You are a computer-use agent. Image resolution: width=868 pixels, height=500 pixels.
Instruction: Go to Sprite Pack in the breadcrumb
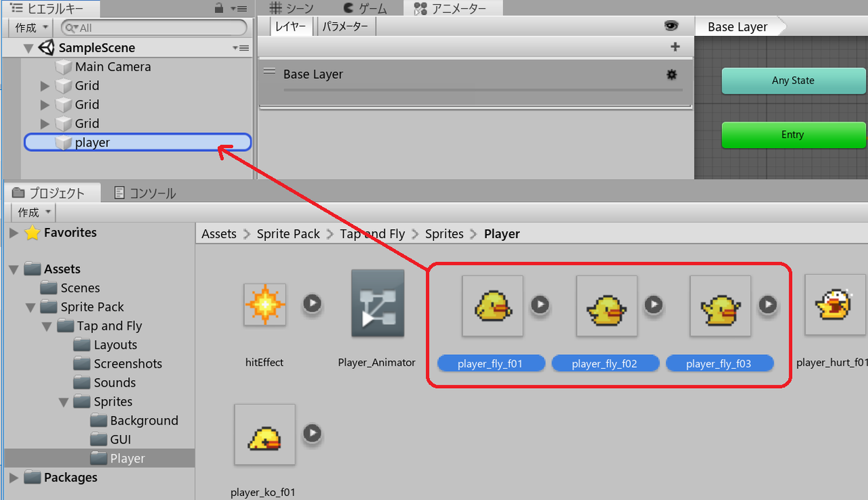pos(288,234)
